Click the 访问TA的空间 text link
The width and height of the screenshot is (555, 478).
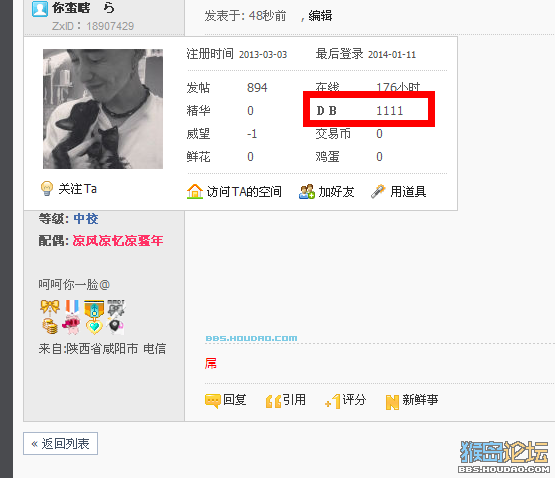click(244, 192)
